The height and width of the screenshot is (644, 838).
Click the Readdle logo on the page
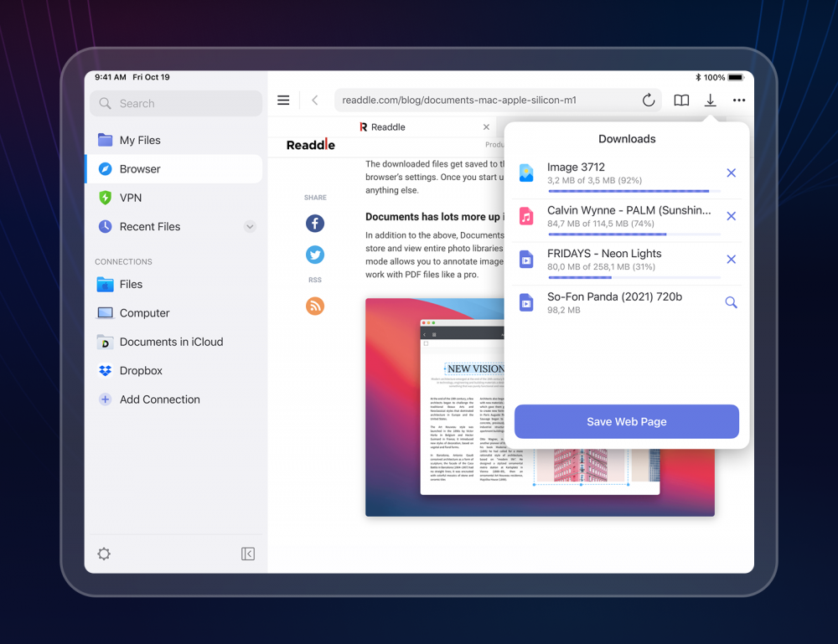click(311, 145)
